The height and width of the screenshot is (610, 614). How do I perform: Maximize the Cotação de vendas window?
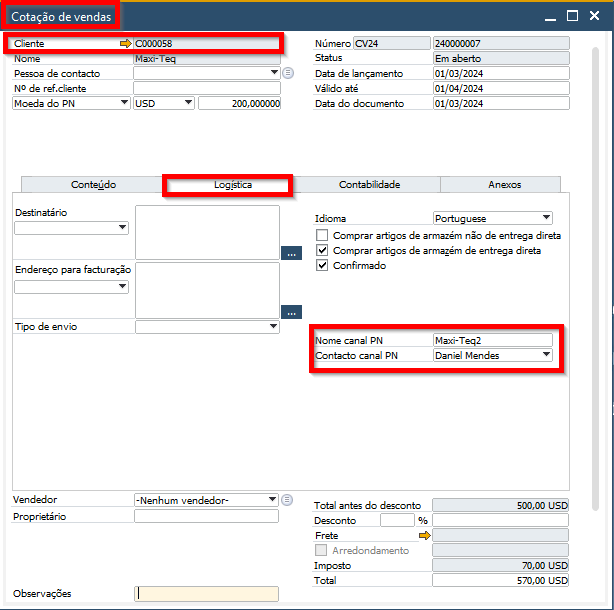(572, 16)
